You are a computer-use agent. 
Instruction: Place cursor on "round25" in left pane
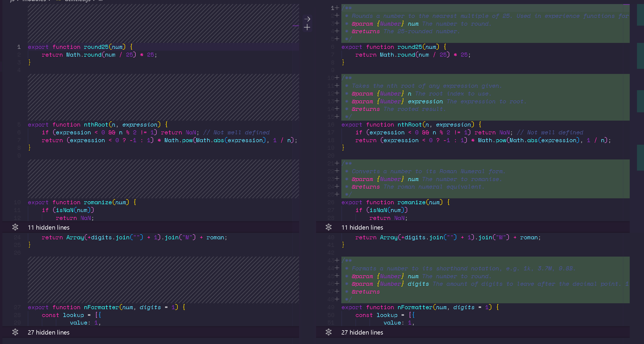point(96,47)
